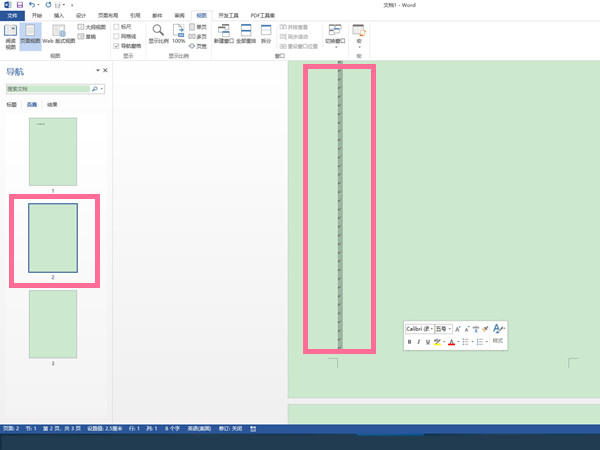This screenshot has height=450, width=600.
Task: Arrange all windows icon
Action: coord(246,34)
